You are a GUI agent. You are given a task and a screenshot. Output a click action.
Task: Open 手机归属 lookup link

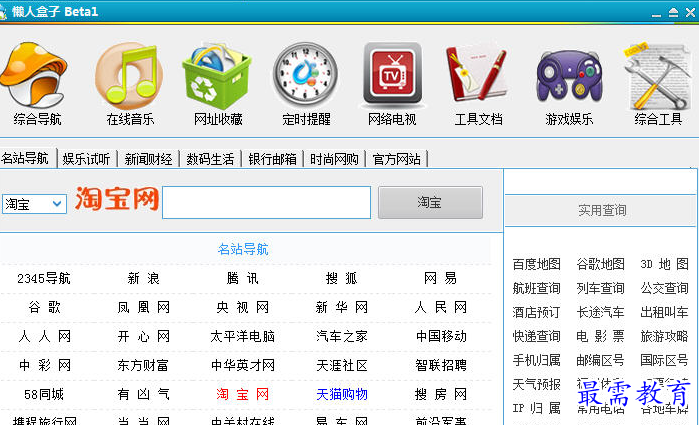click(x=536, y=360)
